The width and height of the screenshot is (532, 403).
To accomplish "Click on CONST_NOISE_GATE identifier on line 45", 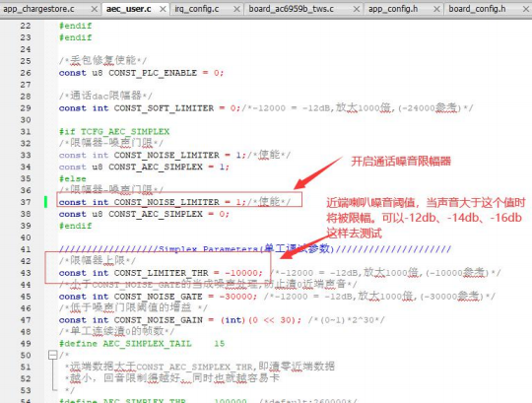I will click(158, 297).
